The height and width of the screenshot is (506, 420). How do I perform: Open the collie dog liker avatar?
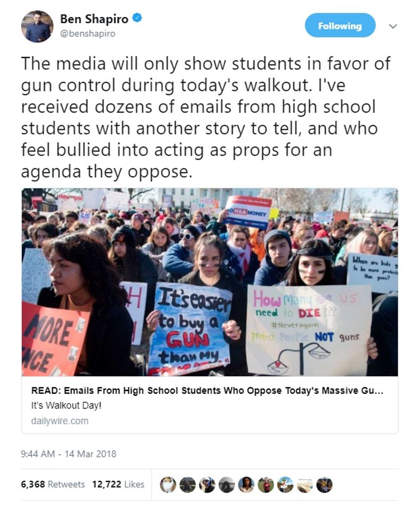pos(168,485)
